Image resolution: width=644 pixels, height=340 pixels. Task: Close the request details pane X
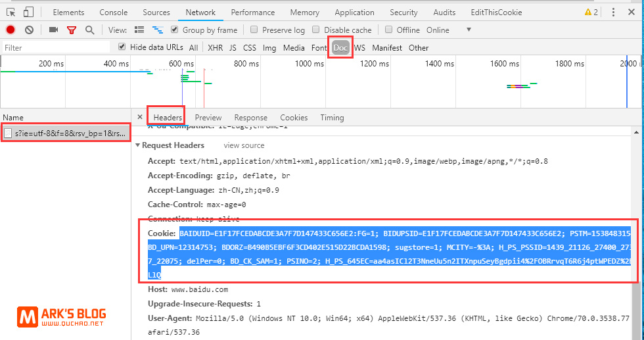139,117
